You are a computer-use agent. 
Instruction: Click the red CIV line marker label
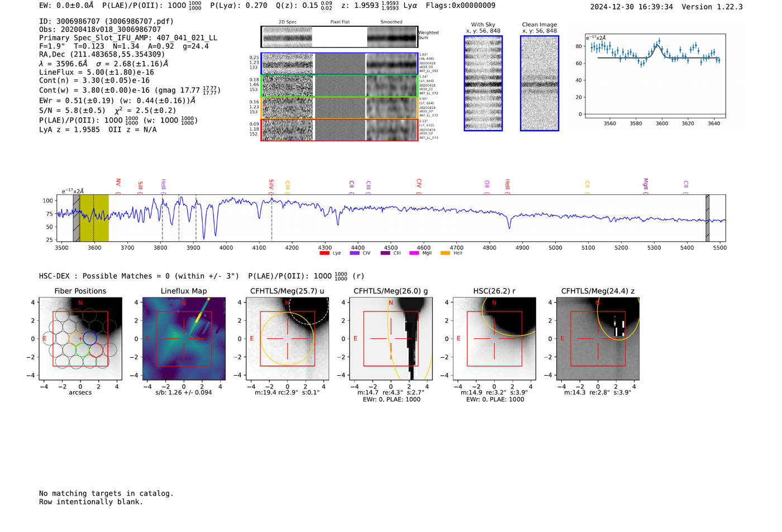click(x=419, y=183)
